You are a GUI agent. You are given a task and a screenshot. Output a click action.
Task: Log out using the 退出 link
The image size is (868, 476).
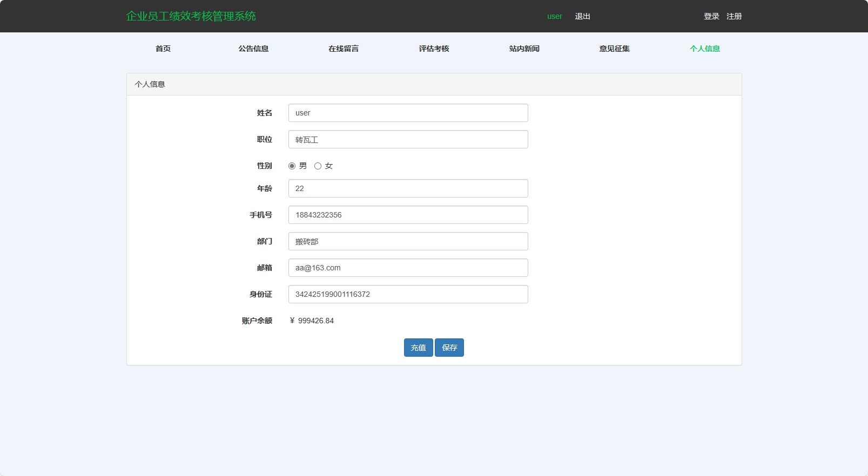click(x=582, y=16)
